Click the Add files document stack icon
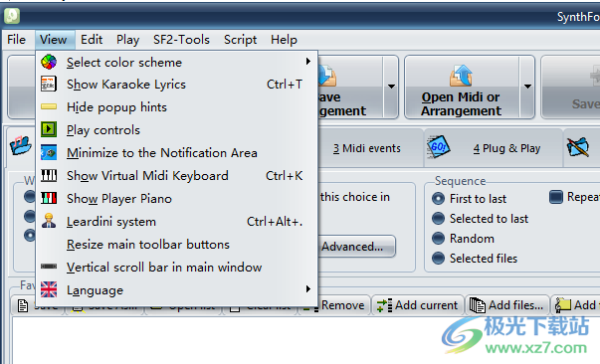The width and height of the screenshot is (600, 364). 478,305
